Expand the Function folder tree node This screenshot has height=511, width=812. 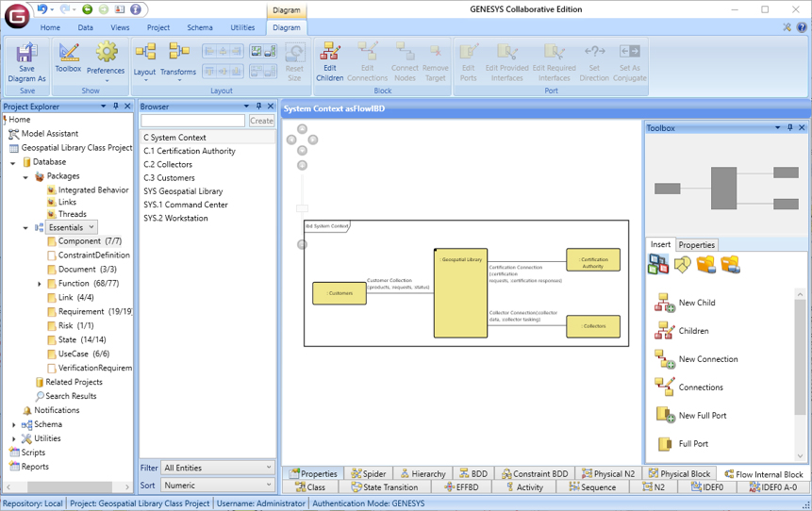40,284
